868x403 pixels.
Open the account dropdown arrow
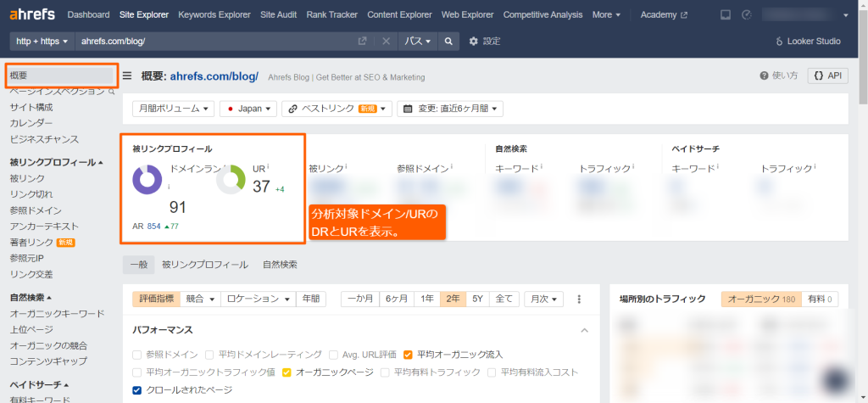845,15
